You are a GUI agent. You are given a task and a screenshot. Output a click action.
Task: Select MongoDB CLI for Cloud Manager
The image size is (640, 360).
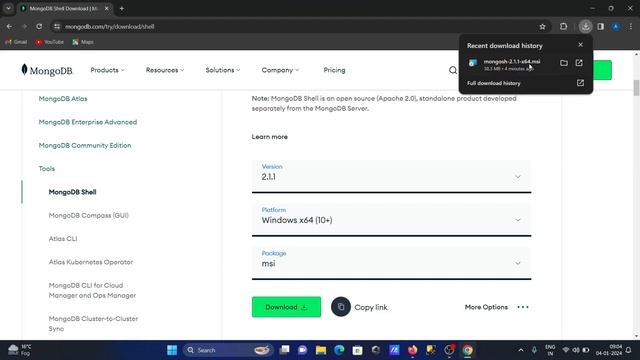pos(92,290)
